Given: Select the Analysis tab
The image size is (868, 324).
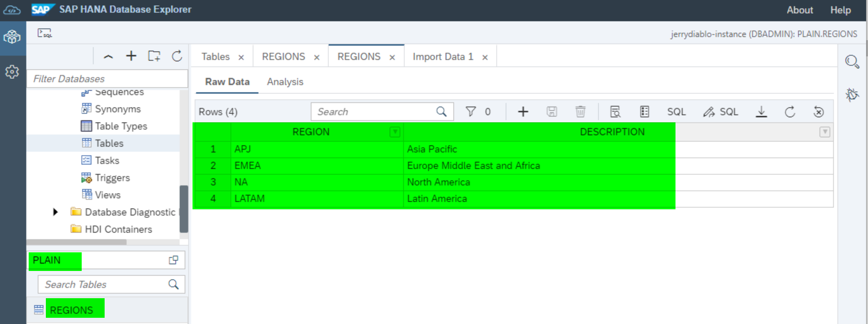Looking at the screenshot, I should coord(285,82).
